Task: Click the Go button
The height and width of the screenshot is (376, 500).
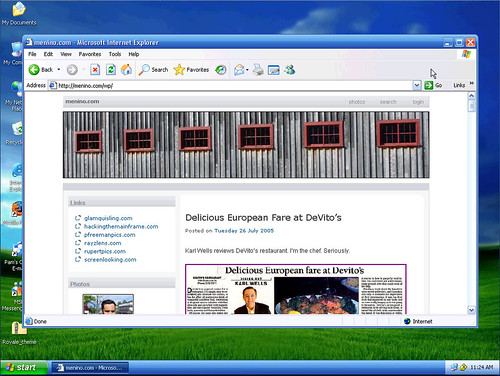Action: point(433,85)
